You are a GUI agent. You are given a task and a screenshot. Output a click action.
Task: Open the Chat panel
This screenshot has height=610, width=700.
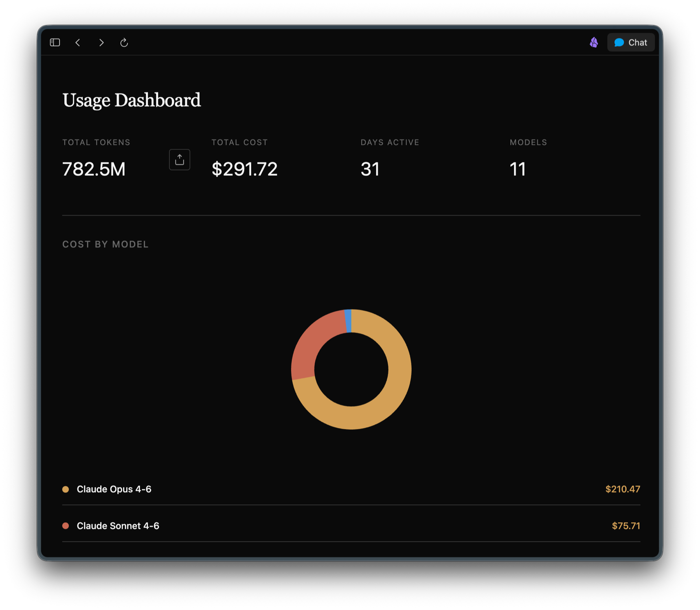click(x=630, y=43)
